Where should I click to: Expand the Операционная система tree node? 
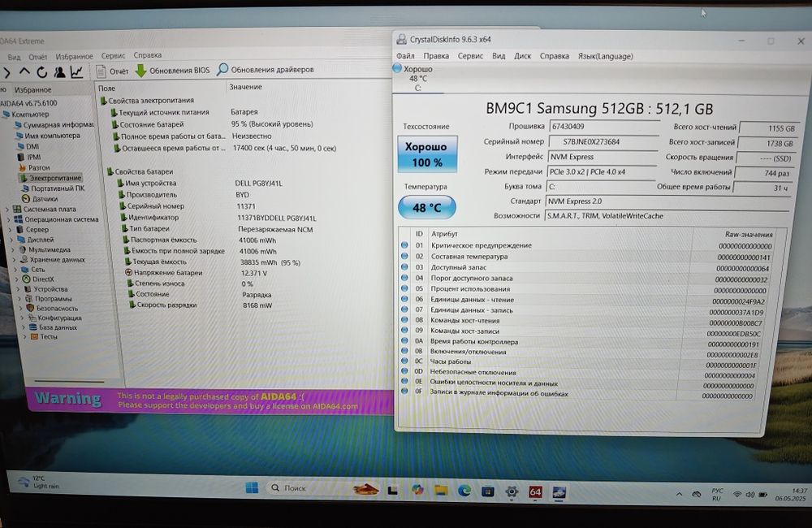pyautogui.click(x=8, y=219)
